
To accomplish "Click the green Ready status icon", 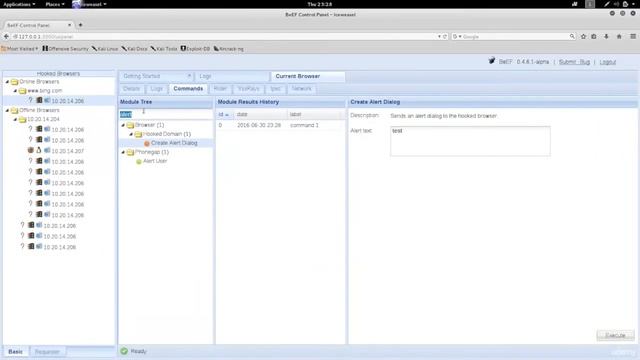I will tap(124, 351).
